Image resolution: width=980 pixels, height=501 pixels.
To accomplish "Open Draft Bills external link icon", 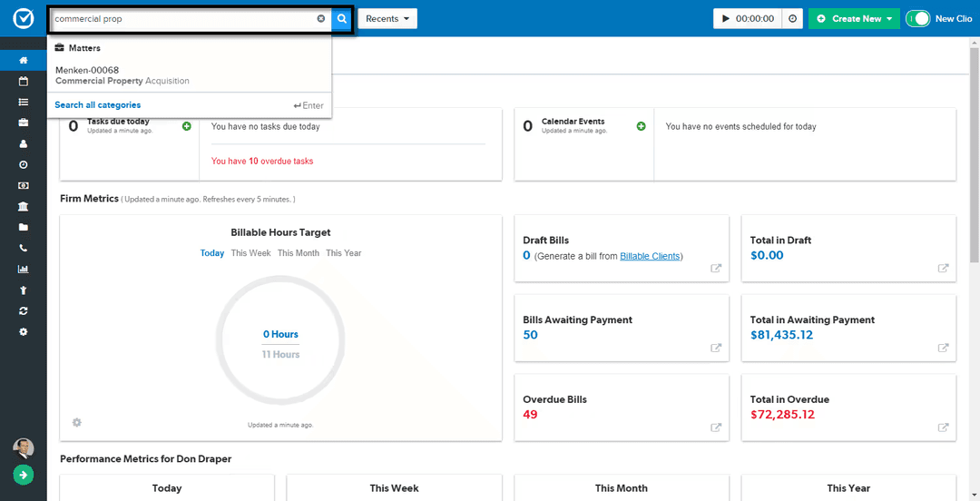I will point(716,269).
